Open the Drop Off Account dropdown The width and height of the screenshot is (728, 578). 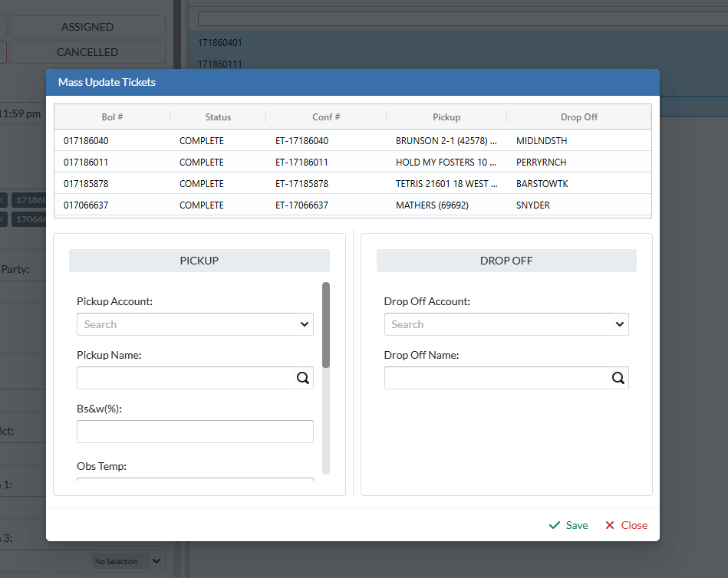[x=619, y=324]
